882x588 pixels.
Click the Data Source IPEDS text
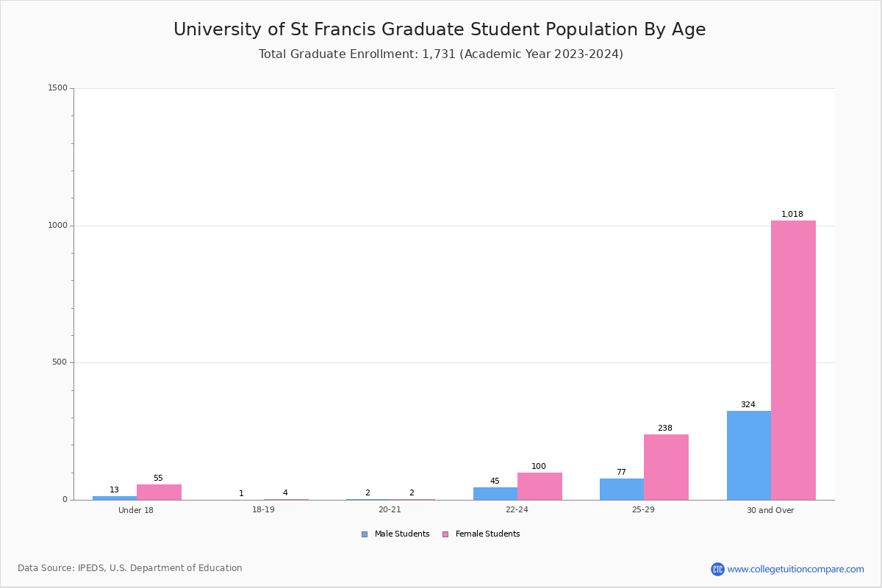[x=130, y=568]
